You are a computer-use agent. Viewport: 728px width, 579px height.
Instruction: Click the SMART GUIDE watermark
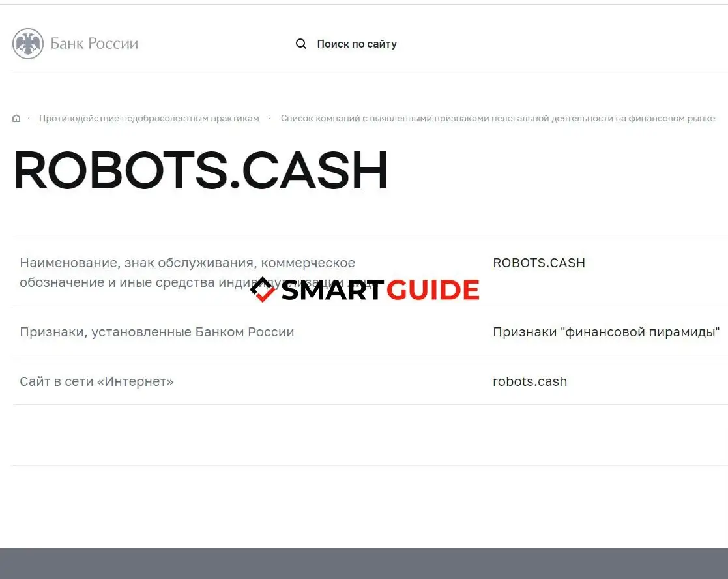pos(364,289)
